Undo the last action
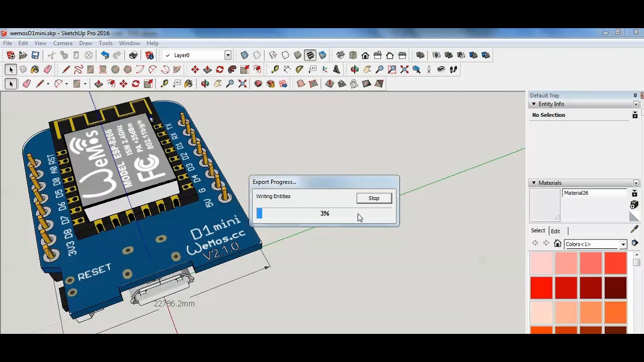This screenshot has width=644, height=362. coord(105,55)
